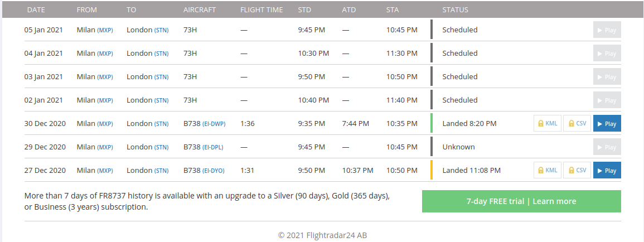Play the 27 Dec 2020 flight
The height and width of the screenshot is (242, 644).
[x=607, y=170]
